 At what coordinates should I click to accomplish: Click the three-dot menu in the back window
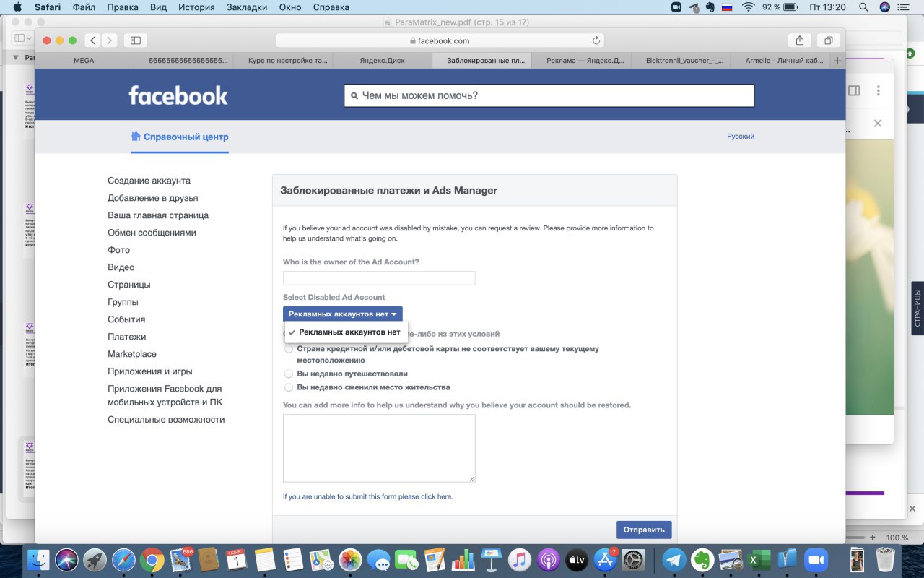(x=879, y=90)
